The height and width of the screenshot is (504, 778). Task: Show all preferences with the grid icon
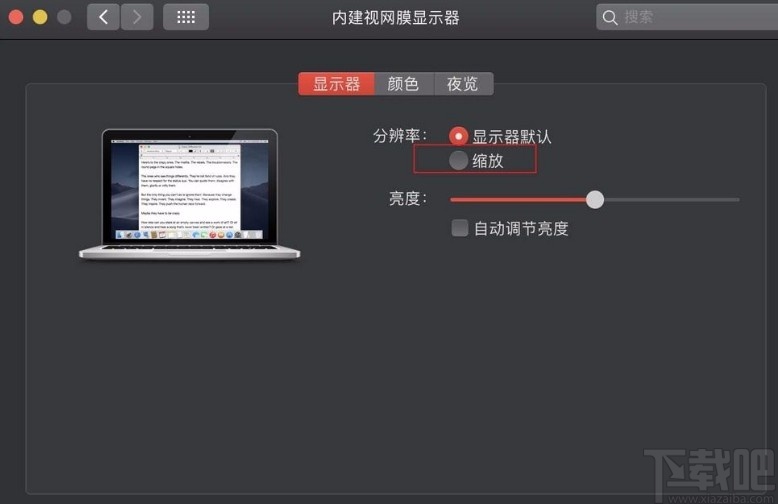[186, 17]
